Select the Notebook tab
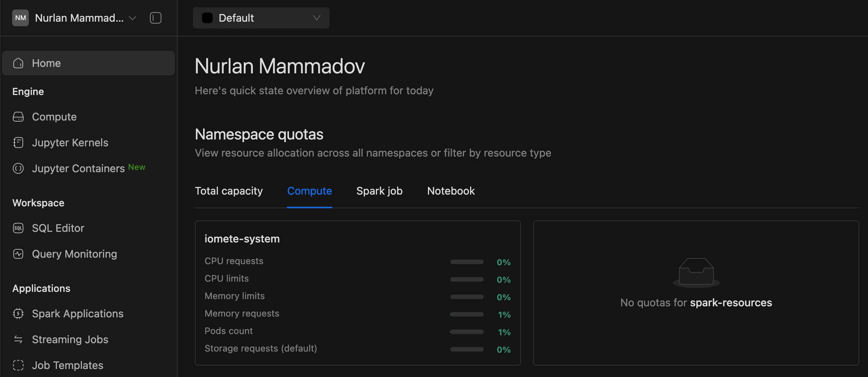Viewport: 868px width, 377px height. (451, 191)
